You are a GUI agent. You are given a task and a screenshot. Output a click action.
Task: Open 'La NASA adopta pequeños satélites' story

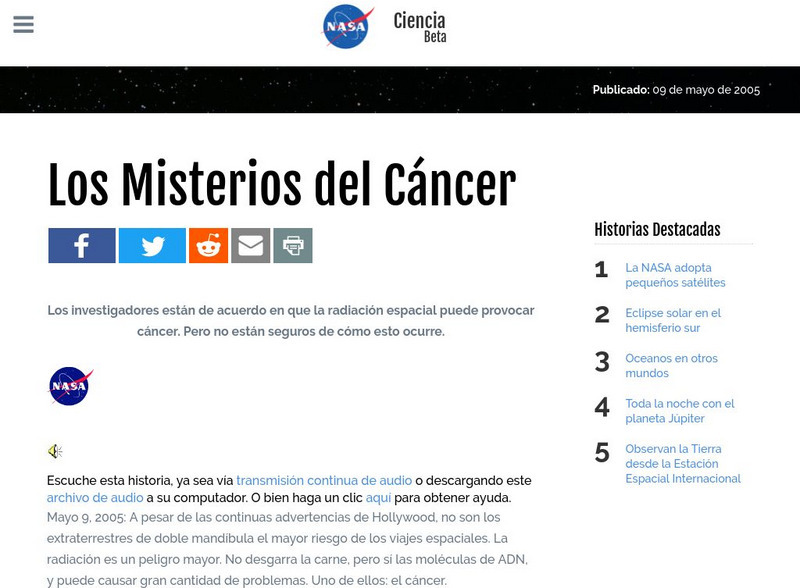point(674,275)
